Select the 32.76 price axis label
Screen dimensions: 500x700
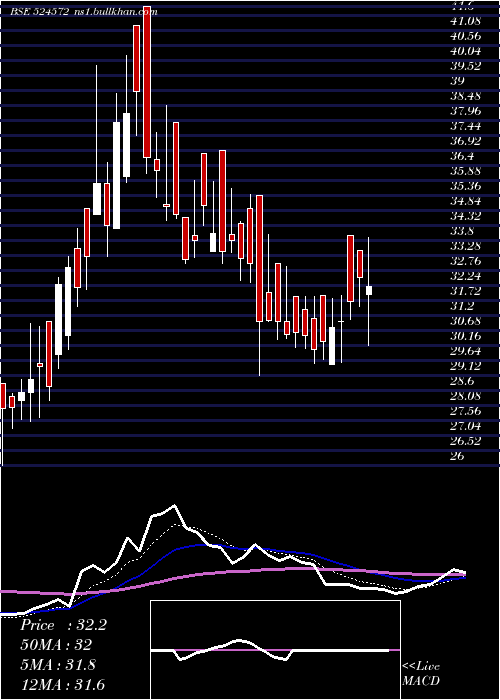[x=465, y=261]
